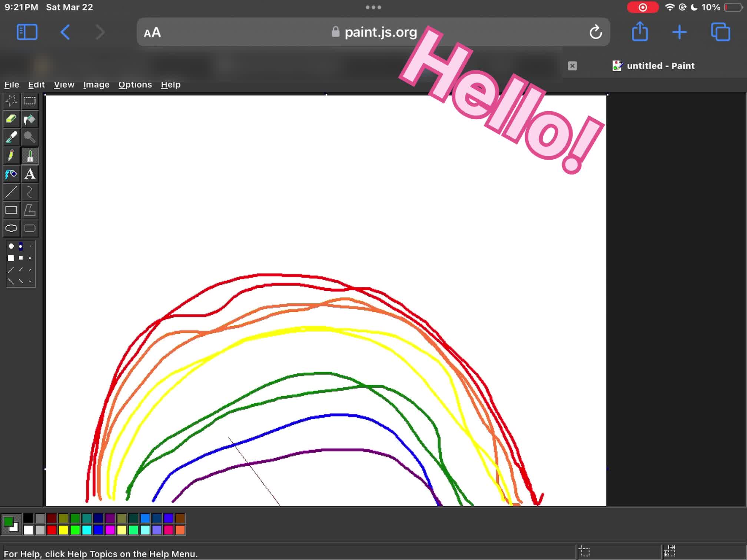This screenshot has width=747, height=560.
Task: Choose the medium forward-slash brush shape
Action: (x=21, y=270)
